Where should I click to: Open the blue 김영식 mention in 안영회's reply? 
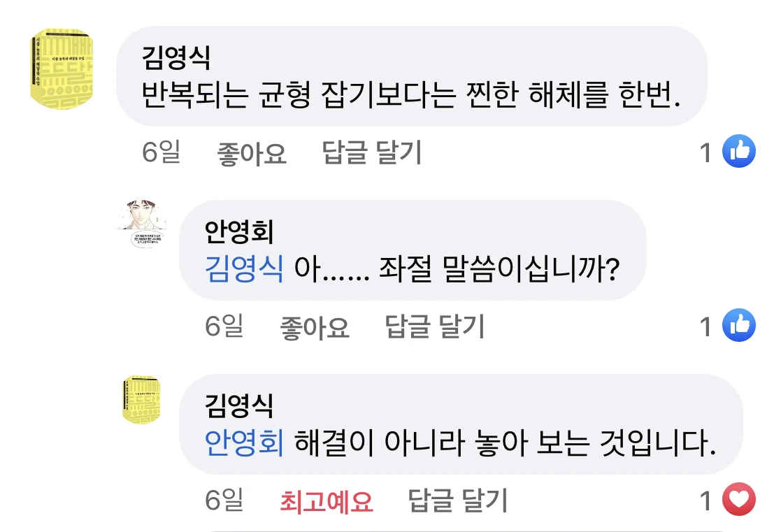pos(244,269)
